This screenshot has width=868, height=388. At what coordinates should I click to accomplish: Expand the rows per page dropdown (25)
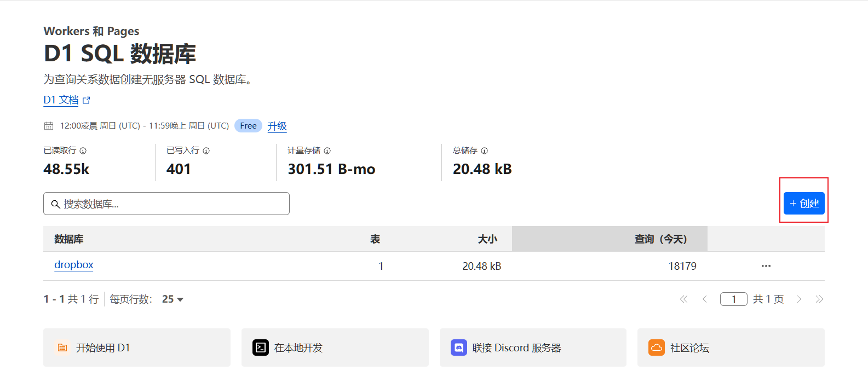click(x=173, y=299)
